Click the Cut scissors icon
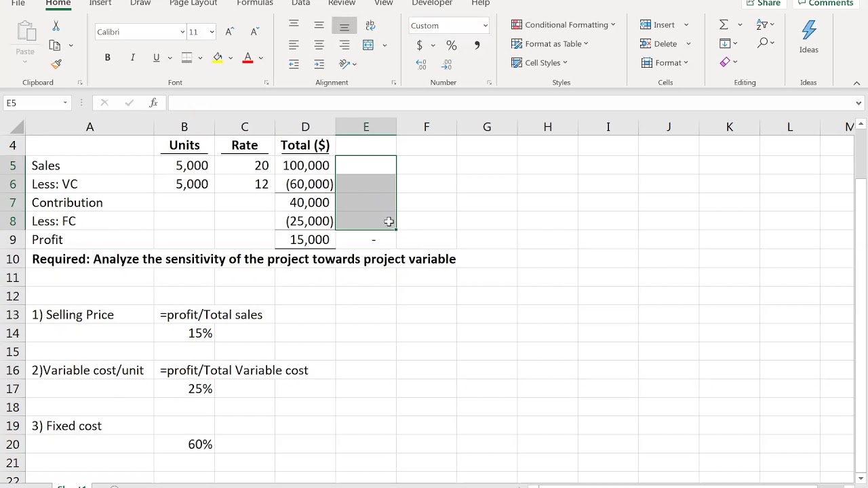The height and width of the screenshot is (488, 868). (x=56, y=26)
